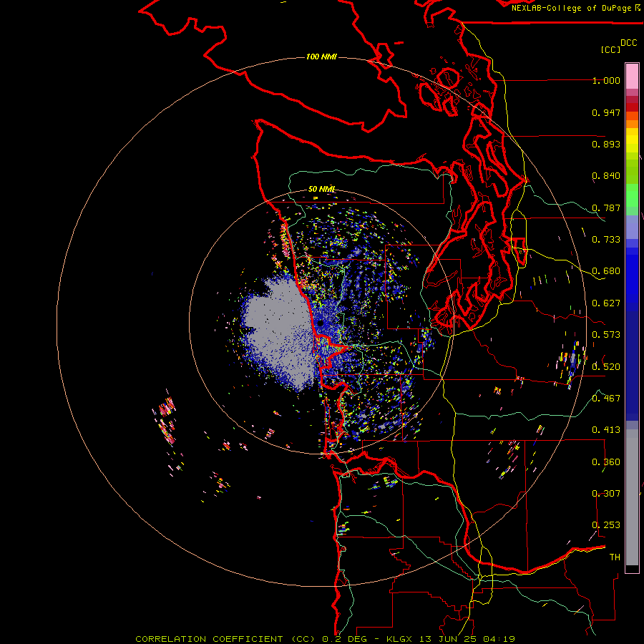Click the 0.360 scale value
Image resolution: width=644 pixels, height=644 pixels.
[x=606, y=462]
